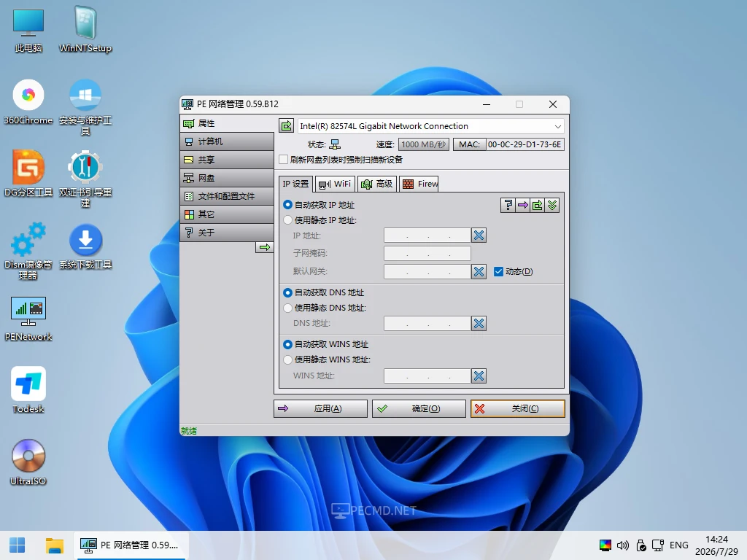Open 安装与维护工具 desktop icon
This screenshot has width=747, height=560.
(x=85, y=106)
